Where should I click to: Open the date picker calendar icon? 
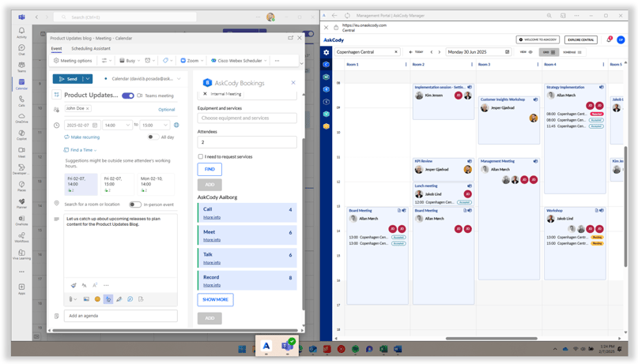point(95,125)
